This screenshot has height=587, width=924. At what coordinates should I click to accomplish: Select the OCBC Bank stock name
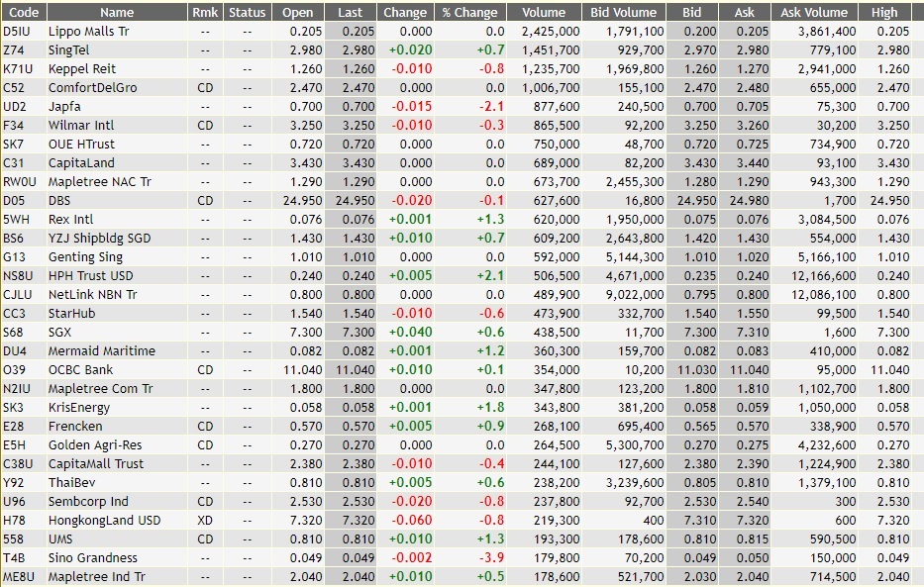click(x=81, y=370)
